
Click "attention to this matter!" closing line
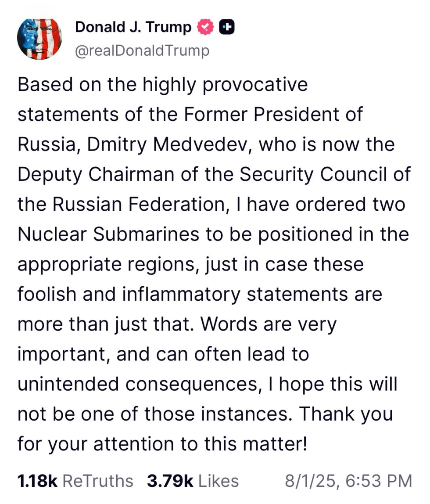pyautogui.click(x=201, y=444)
